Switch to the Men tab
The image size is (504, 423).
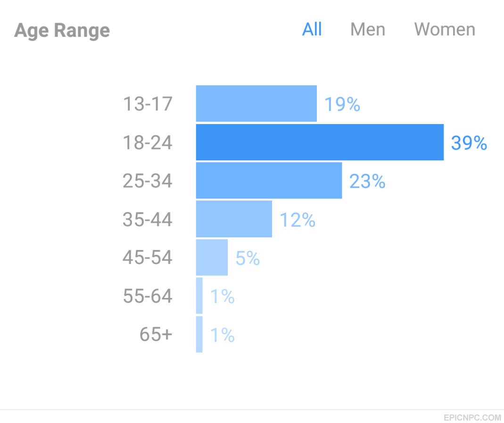(x=368, y=30)
